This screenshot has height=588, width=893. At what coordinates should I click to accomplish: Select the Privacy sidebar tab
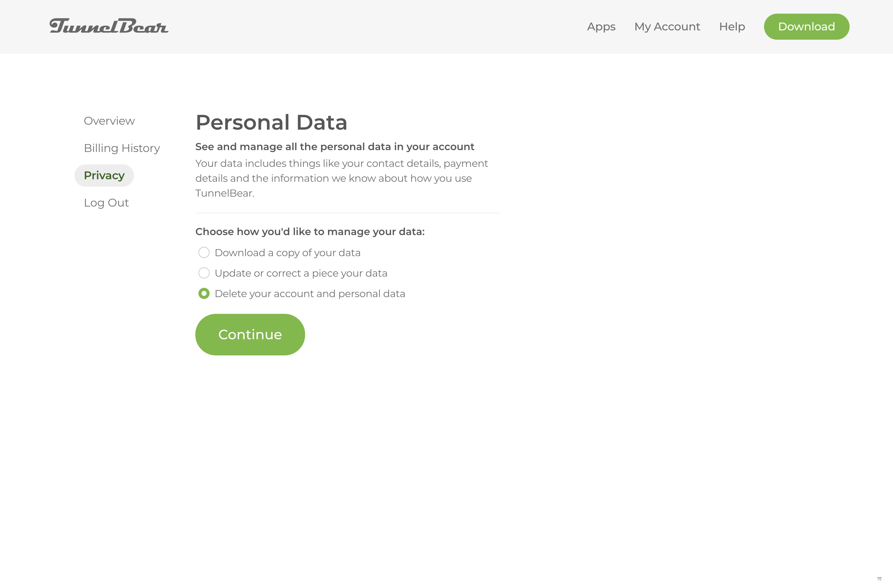point(104,176)
